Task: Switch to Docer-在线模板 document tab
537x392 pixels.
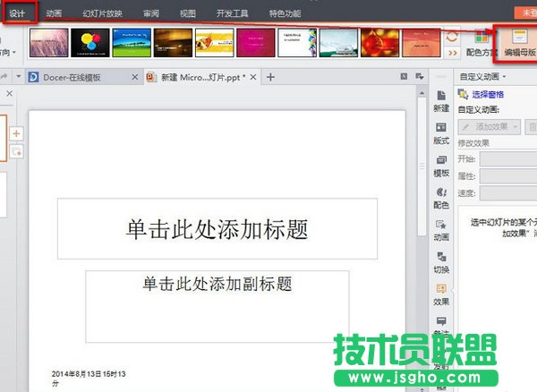Action: pos(72,77)
